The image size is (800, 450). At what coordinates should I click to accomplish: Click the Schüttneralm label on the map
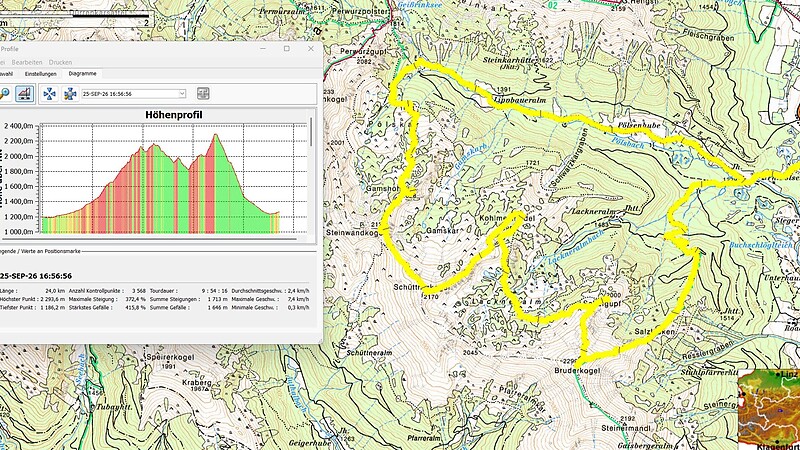click(369, 353)
